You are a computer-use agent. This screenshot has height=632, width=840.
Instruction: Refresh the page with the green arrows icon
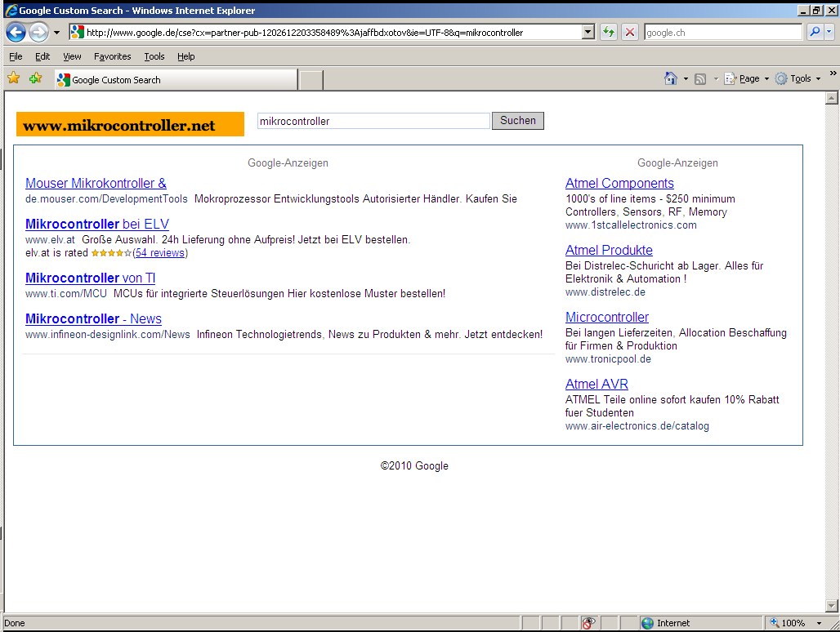[x=608, y=32]
